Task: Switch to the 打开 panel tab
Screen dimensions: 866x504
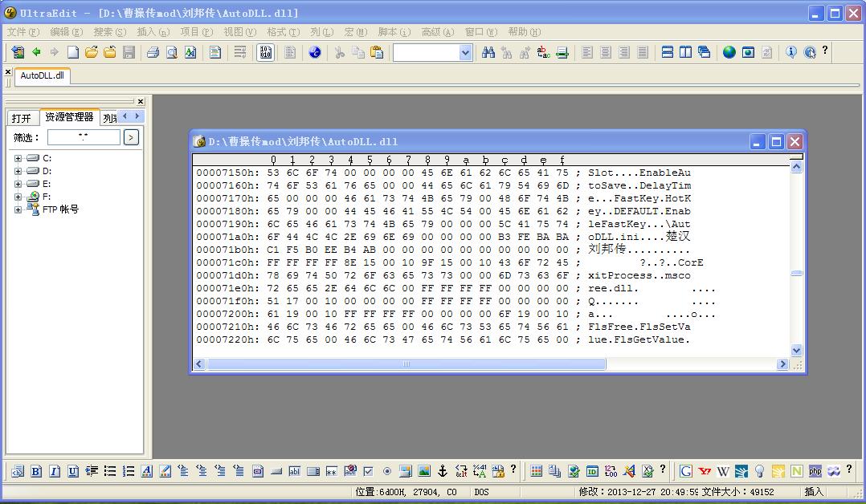Action: tap(22, 118)
